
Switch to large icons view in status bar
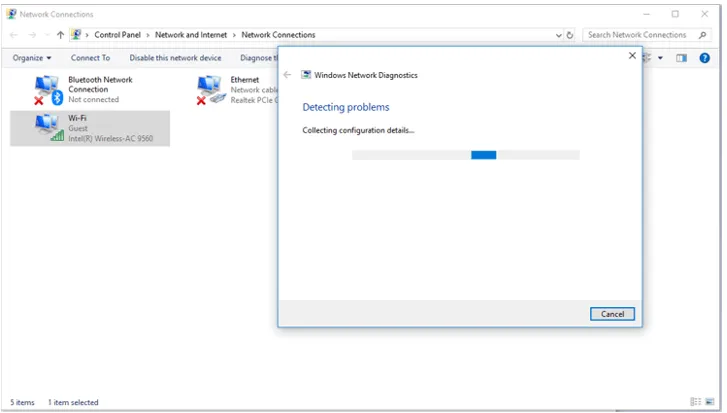pyautogui.click(x=710, y=402)
